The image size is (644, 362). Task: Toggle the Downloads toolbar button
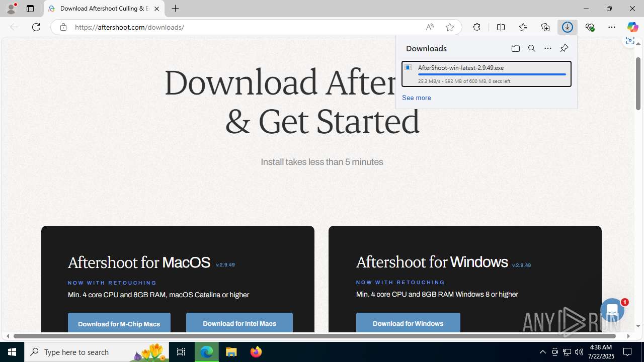click(568, 27)
